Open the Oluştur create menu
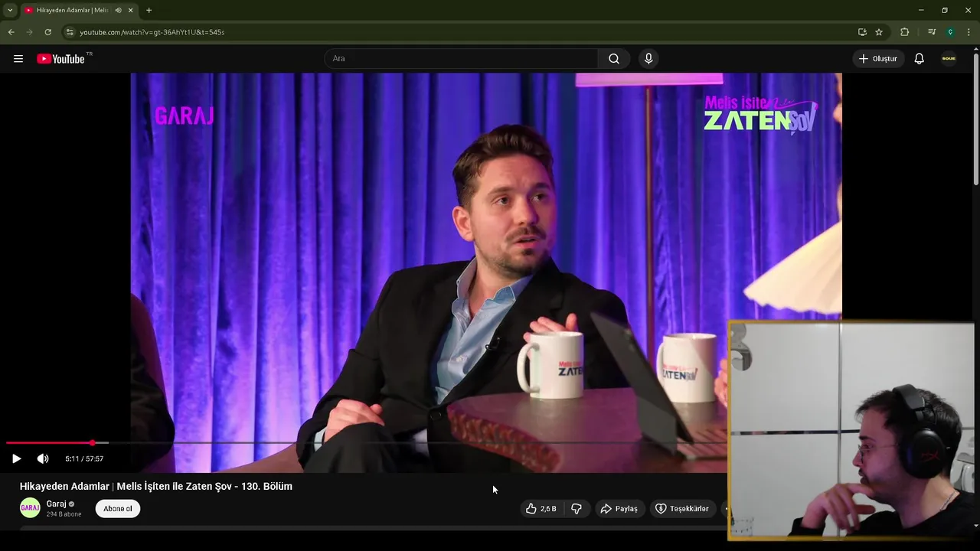This screenshot has height=551, width=980. (x=878, y=59)
